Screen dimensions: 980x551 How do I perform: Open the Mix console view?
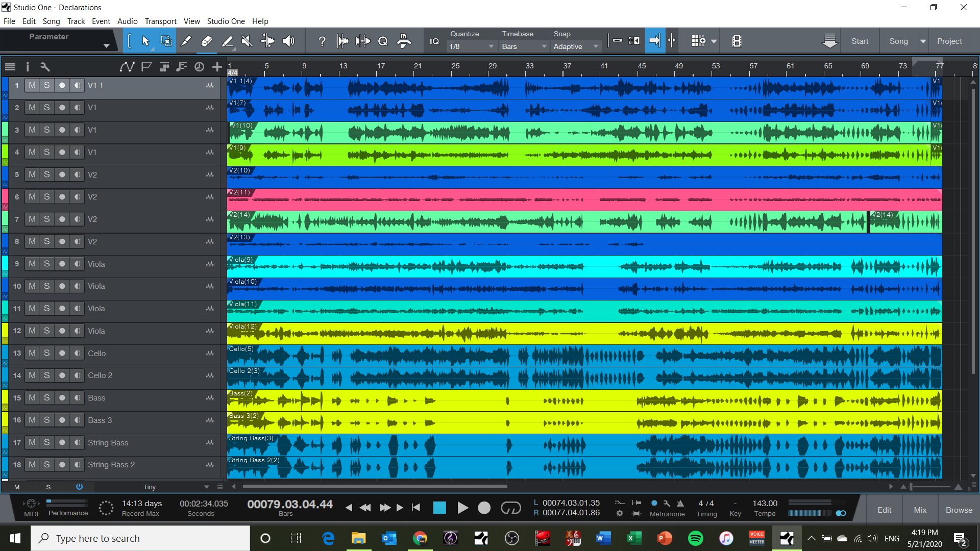pos(920,510)
